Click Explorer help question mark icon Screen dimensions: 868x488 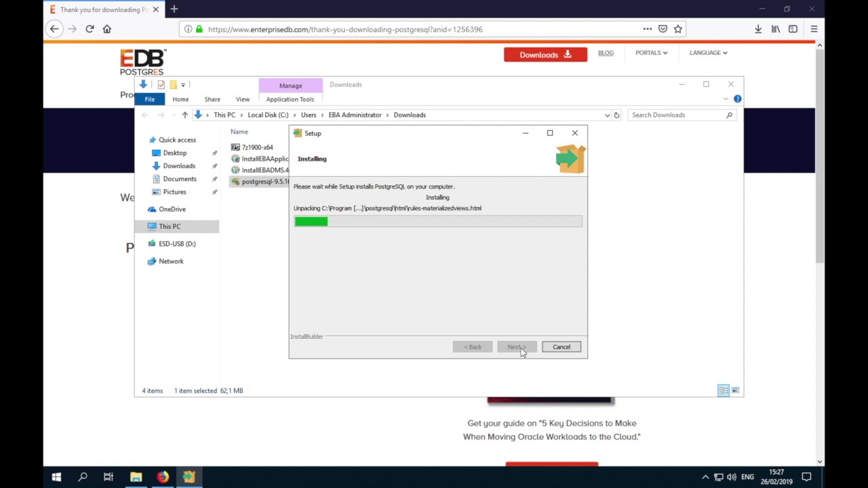737,99
